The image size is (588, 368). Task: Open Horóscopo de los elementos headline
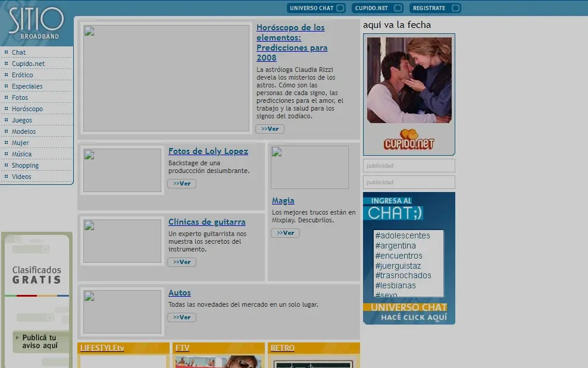click(x=292, y=42)
